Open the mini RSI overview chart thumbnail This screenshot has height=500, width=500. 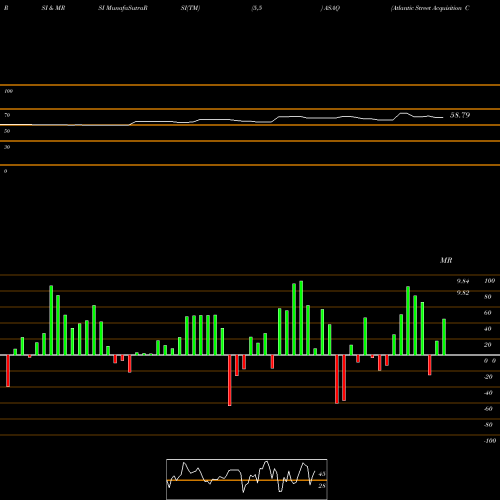[247, 479]
